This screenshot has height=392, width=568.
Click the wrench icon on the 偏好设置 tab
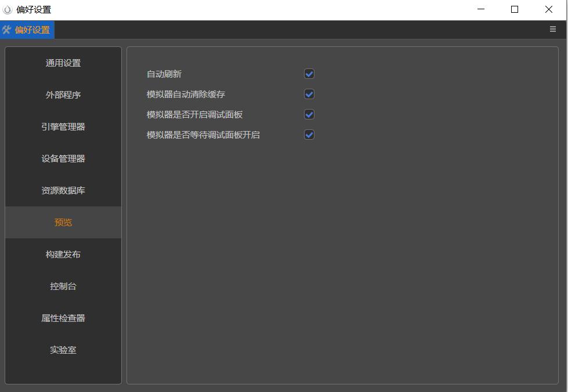pyautogui.click(x=6, y=29)
